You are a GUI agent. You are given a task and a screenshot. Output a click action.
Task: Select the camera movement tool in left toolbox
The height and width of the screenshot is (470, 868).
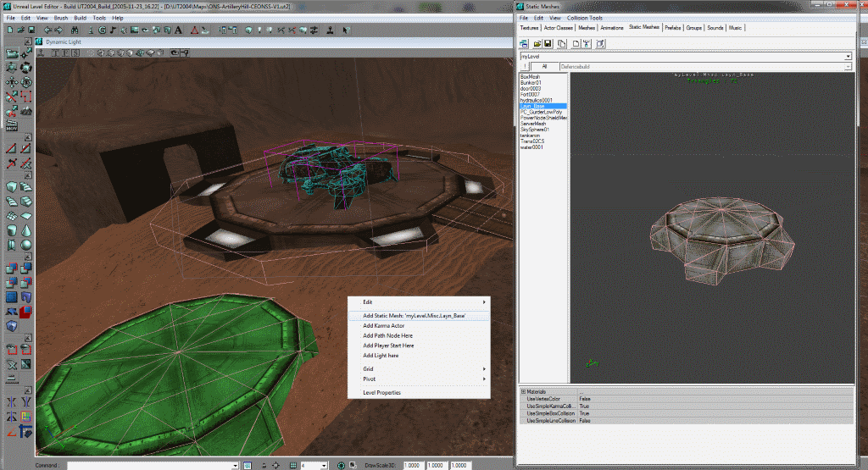coord(12,53)
